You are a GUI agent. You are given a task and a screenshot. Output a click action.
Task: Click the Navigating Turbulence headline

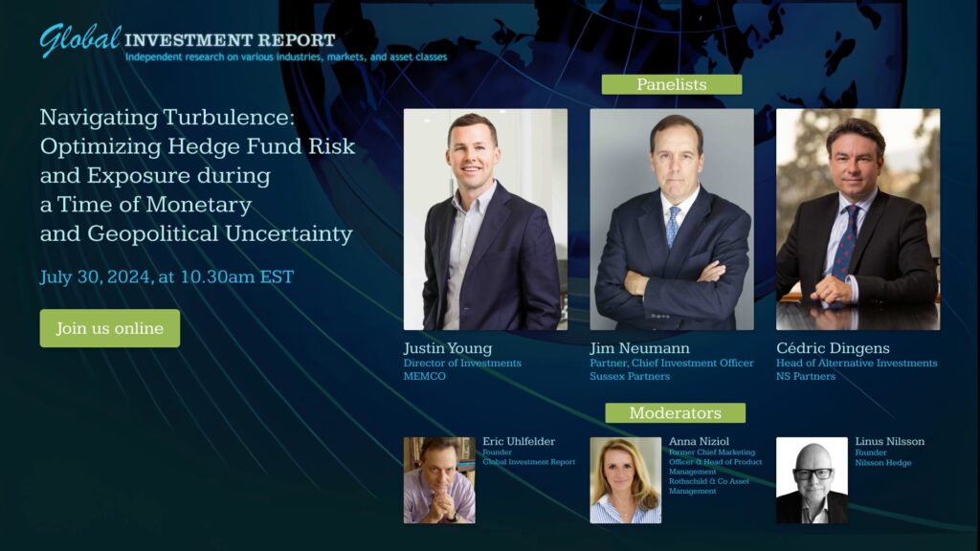click(x=197, y=176)
